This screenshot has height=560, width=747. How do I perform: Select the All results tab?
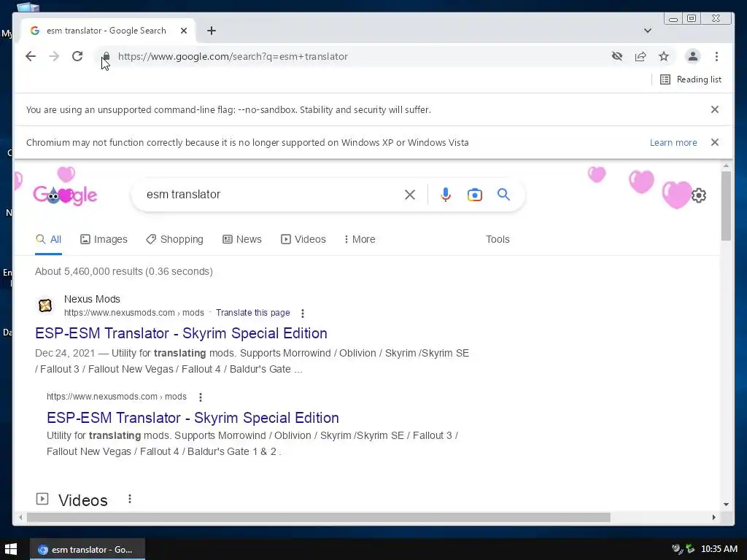[x=49, y=239]
